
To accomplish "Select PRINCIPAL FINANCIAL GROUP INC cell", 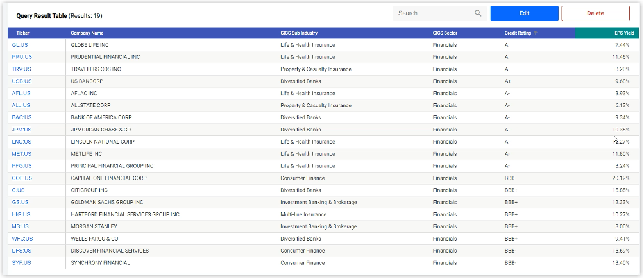I will pyautogui.click(x=112, y=166).
